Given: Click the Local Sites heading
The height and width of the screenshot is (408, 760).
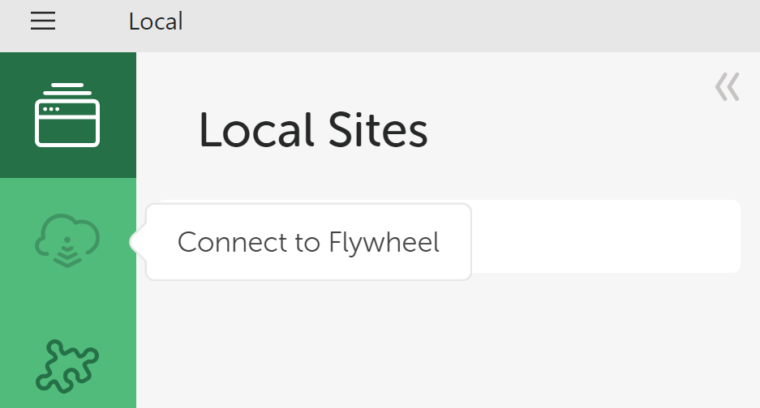Looking at the screenshot, I should pos(313,130).
